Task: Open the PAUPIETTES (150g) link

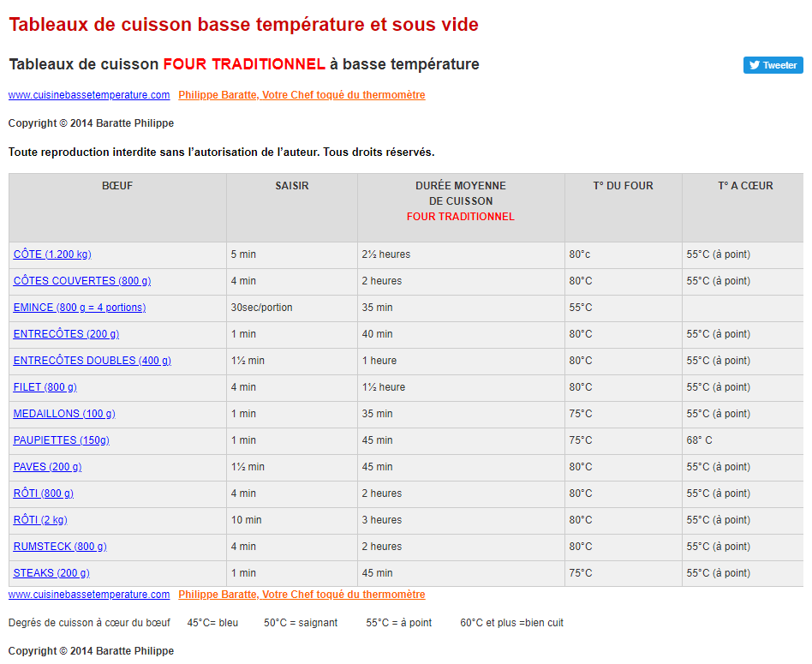Action: pyautogui.click(x=62, y=440)
